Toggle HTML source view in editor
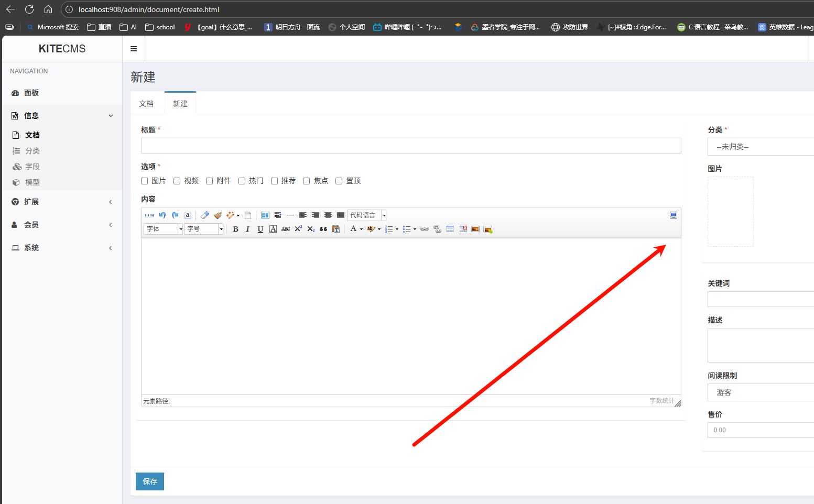Screen dimensions: 814x504 coord(150,215)
